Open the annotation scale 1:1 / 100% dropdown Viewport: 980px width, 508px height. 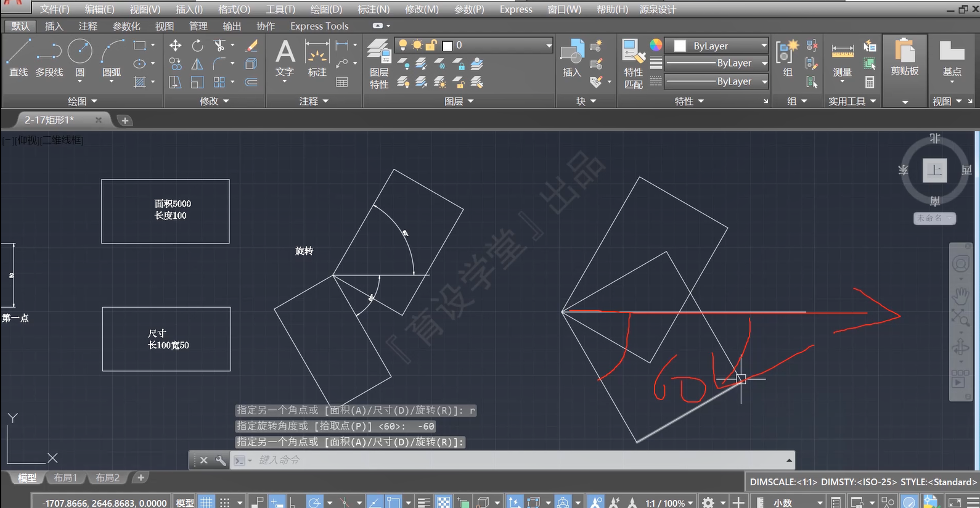669,503
